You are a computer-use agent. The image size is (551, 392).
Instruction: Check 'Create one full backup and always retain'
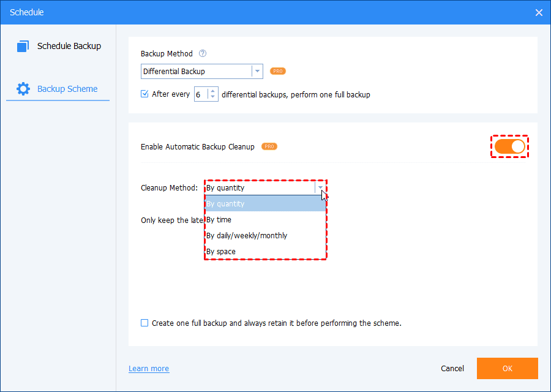(145, 323)
